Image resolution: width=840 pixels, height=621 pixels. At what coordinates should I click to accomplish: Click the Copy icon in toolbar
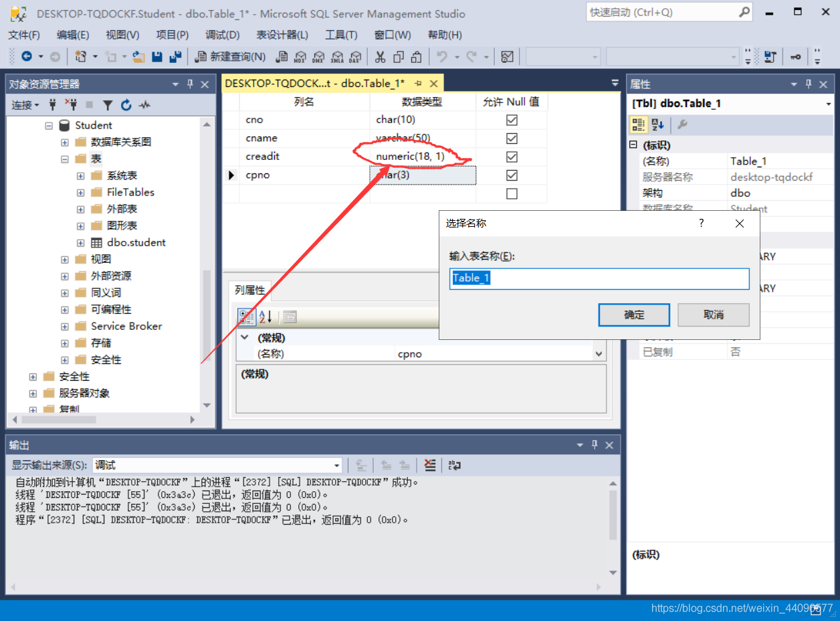click(x=399, y=57)
